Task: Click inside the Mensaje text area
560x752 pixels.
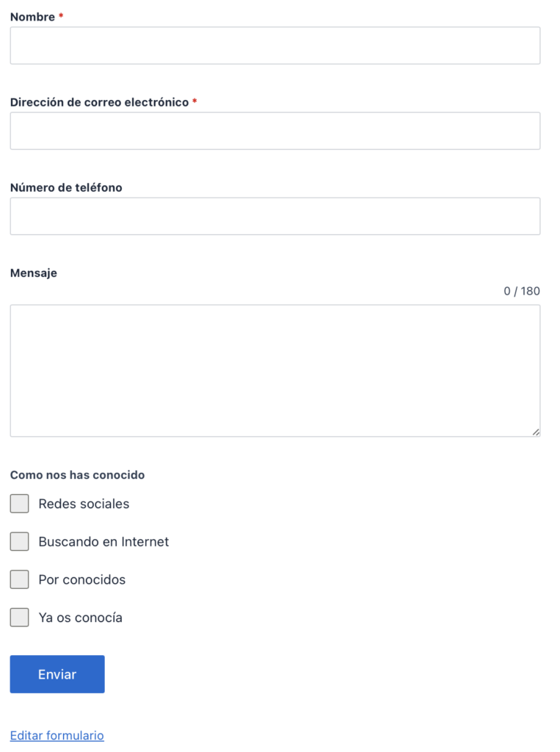Action: pos(275,371)
